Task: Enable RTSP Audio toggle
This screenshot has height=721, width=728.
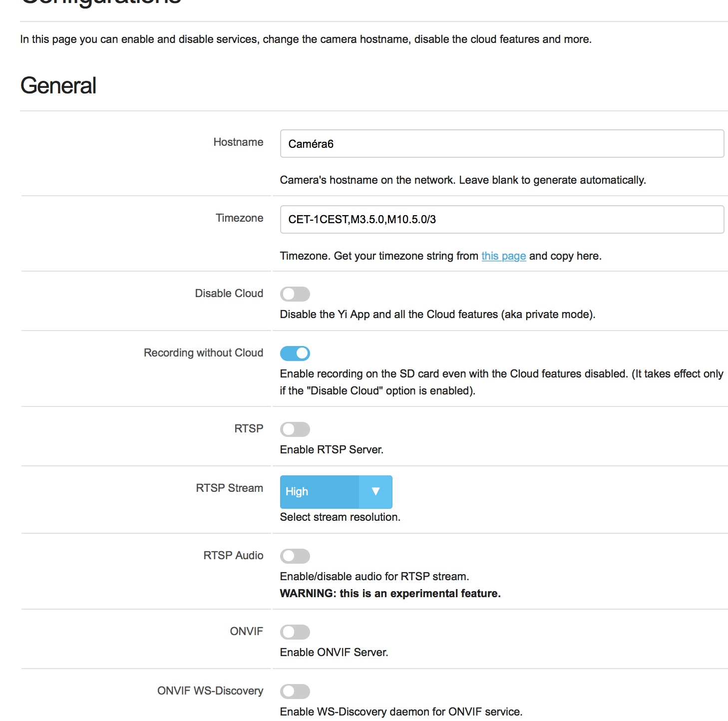Action: point(295,556)
